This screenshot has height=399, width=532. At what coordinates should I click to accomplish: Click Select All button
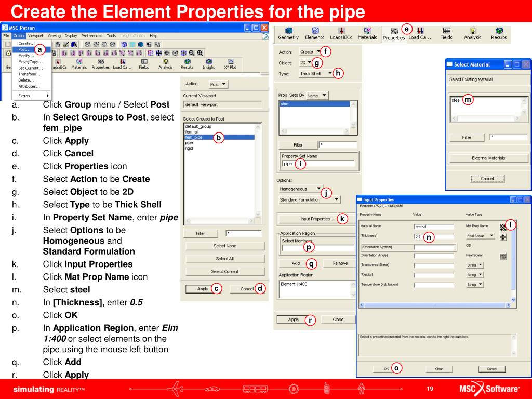(x=224, y=259)
